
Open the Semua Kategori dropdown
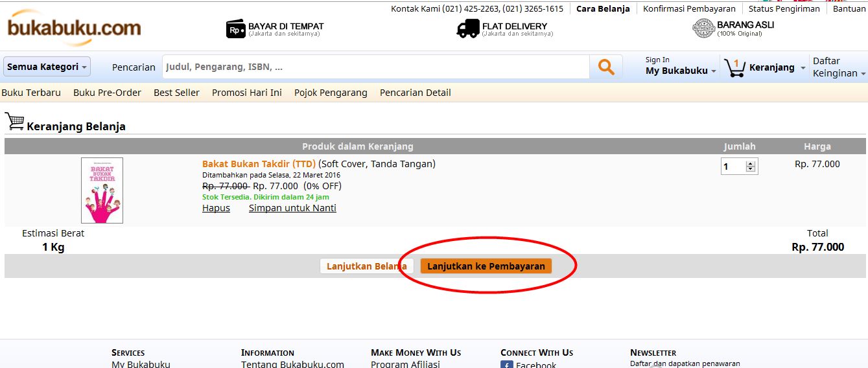(x=47, y=67)
